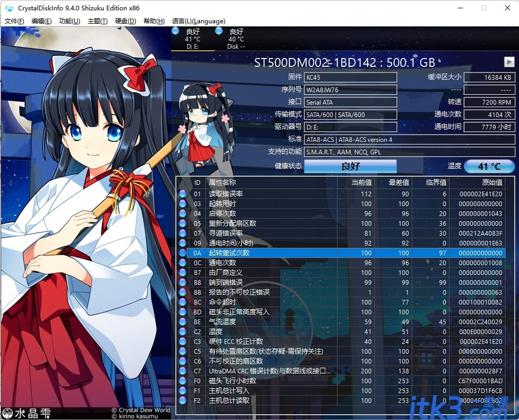Click the serial number field W2A8JW76
Image resolution: width=519 pixels, height=420 pixels.
pyautogui.click(x=350, y=90)
